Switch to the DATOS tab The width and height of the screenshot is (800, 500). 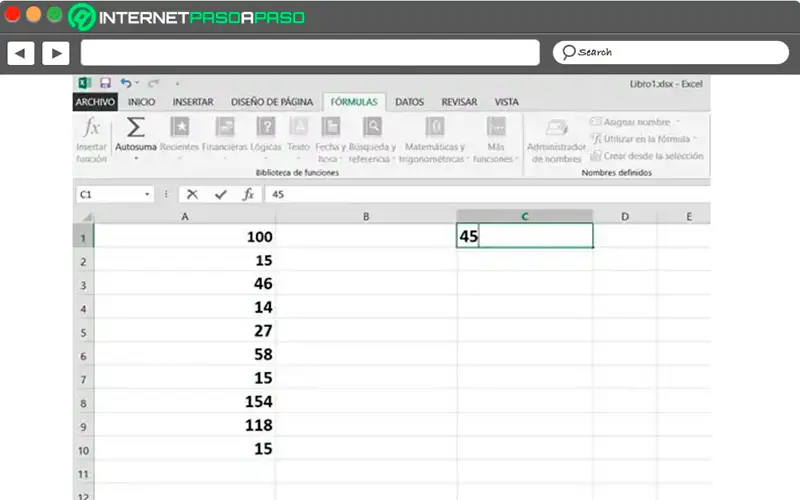tap(409, 102)
